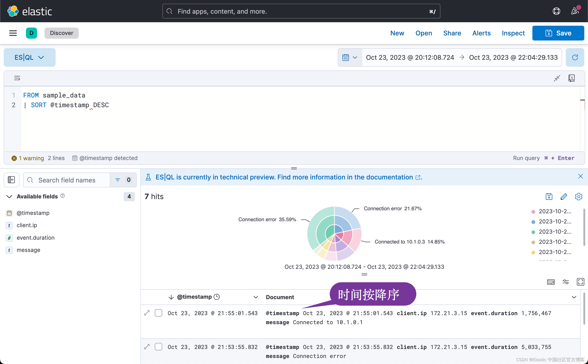Open the ES|QL language dropdown
588x364 pixels.
pos(29,57)
